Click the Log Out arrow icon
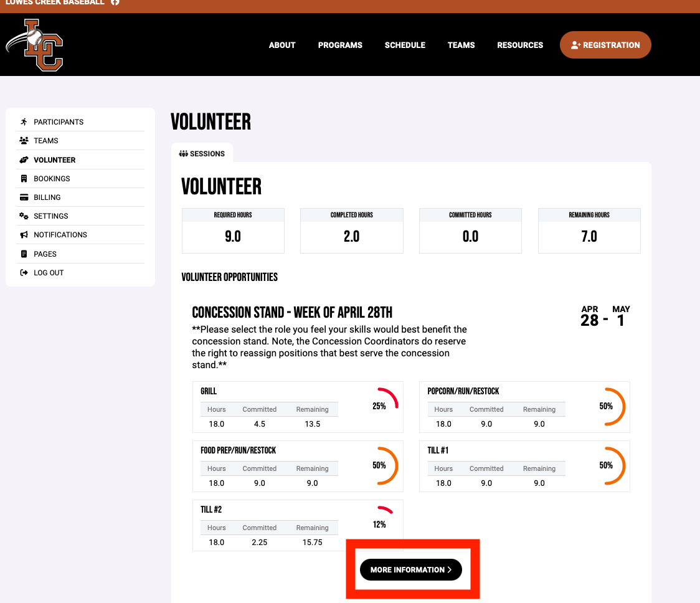Image resolution: width=700 pixels, height=603 pixels. (x=24, y=273)
